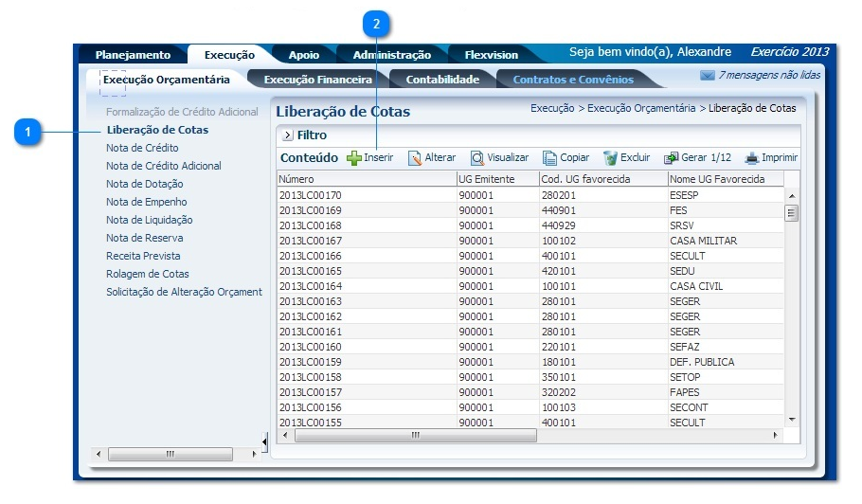Click the Excluir trash bin icon
Viewport: 862px width, 504px height.
(x=611, y=158)
